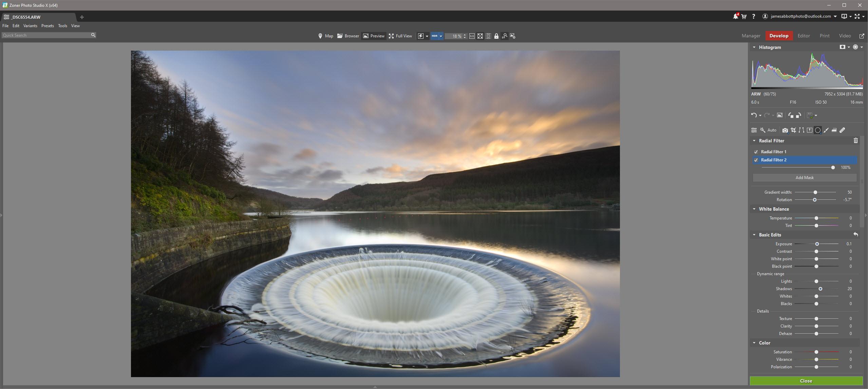This screenshot has height=389, width=868.
Task: Open the lightning quick-preview dropdown arrow
Action: point(427,36)
